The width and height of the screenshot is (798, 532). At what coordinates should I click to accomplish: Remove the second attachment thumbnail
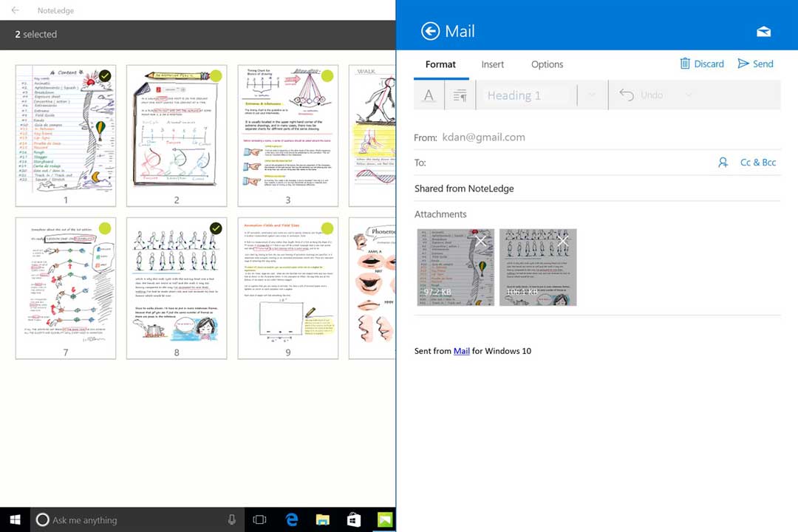click(x=563, y=242)
